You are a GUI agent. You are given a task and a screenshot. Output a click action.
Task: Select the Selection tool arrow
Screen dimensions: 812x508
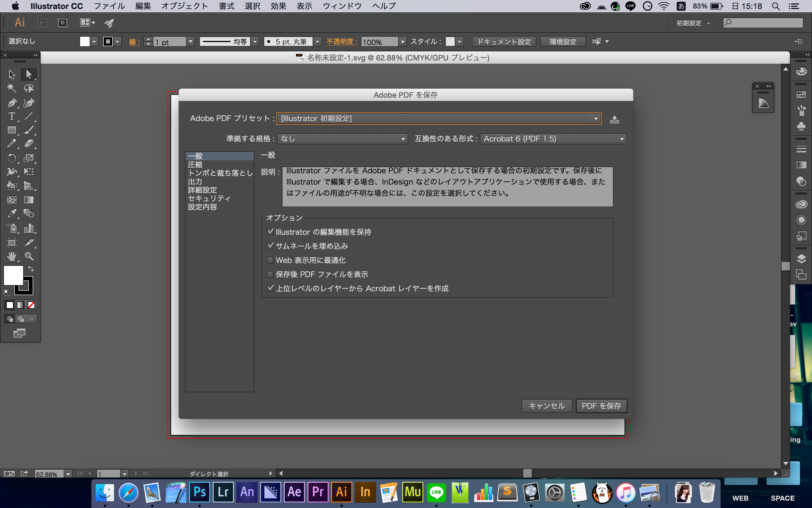coord(12,74)
